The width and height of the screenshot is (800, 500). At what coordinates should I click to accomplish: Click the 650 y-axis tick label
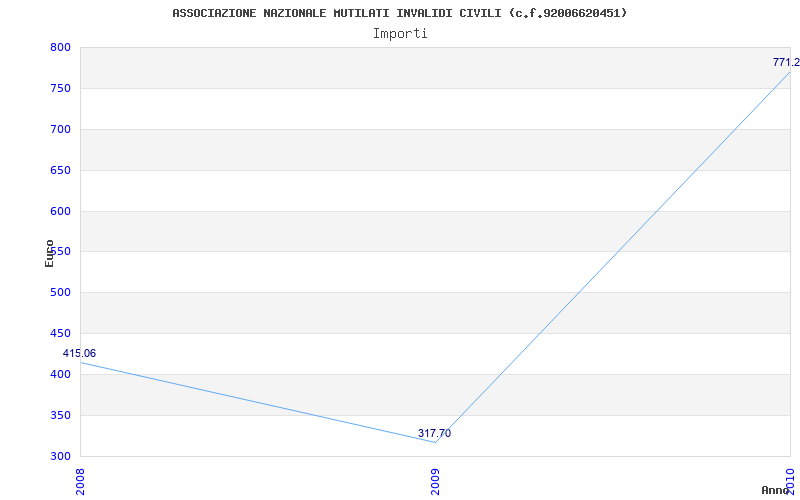(x=60, y=170)
